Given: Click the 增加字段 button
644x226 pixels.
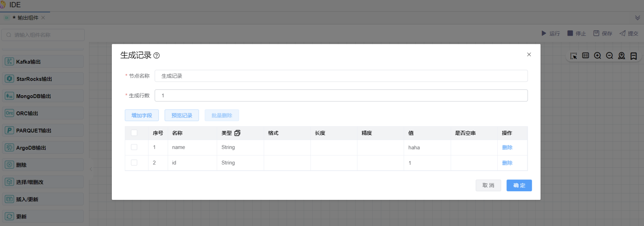Looking at the screenshot, I should click(x=142, y=115).
